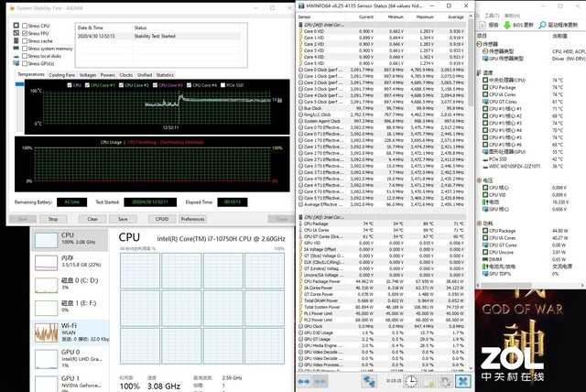Click 报告 report toolbar icon
This screenshot has height=392, width=586.
(x=490, y=25)
